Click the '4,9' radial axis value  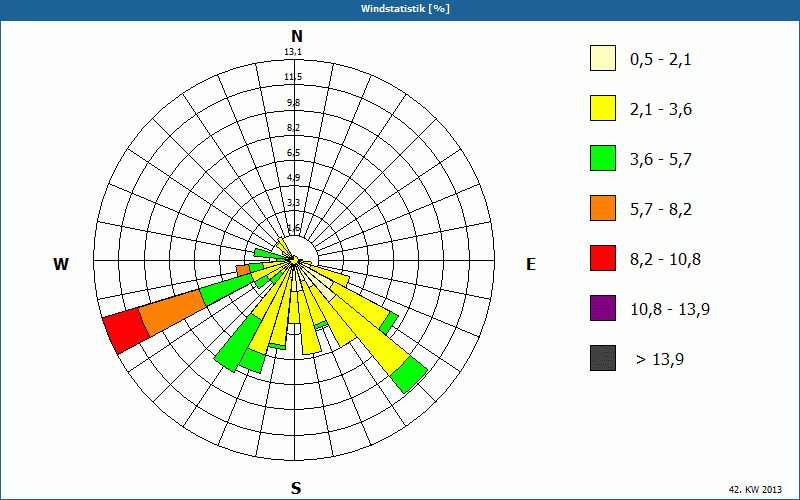pos(293,178)
